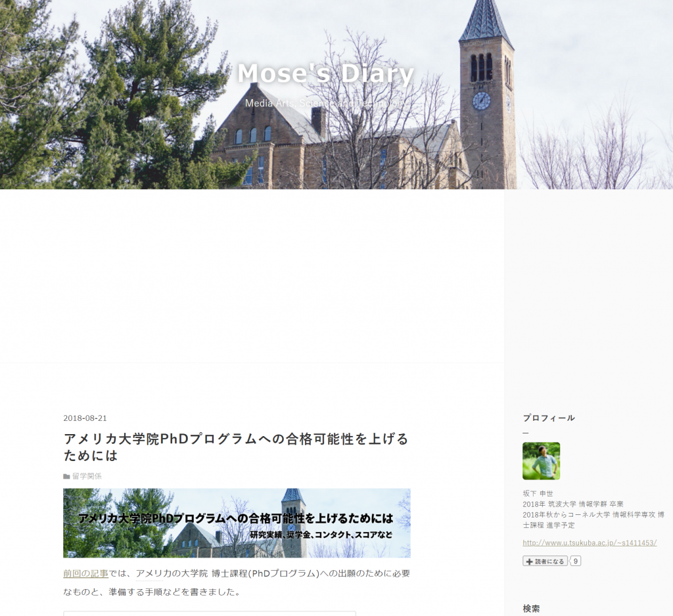Click the clock face in header photo
Viewport: 673px width, 616px height.
(x=481, y=100)
